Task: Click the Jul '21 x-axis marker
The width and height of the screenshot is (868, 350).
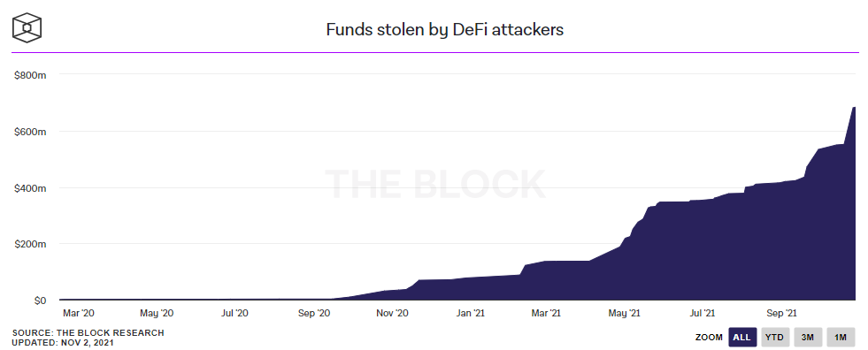Action: pyautogui.click(x=703, y=314)
